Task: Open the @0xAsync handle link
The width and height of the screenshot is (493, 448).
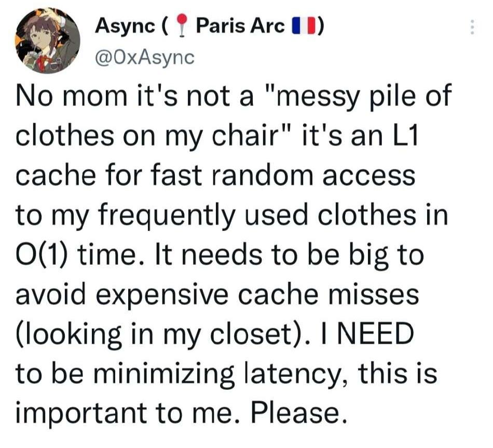Action: tap(145, 57)
